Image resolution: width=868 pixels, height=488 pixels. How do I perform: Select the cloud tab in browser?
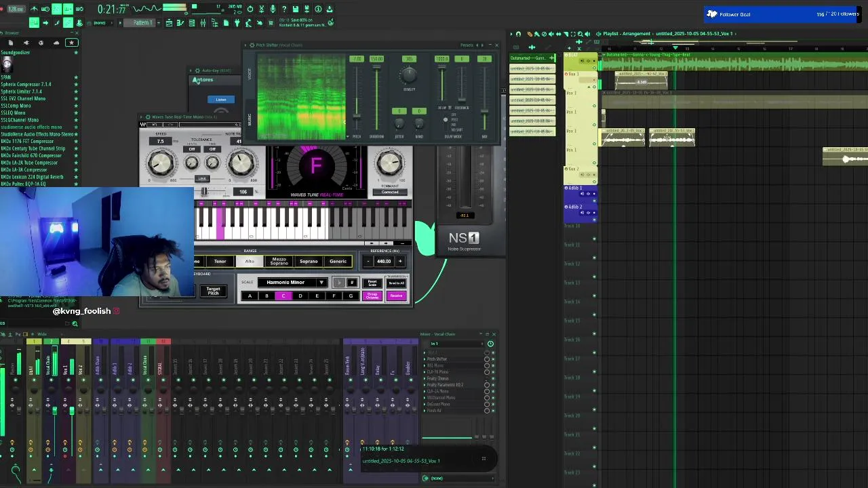[56, 42]
